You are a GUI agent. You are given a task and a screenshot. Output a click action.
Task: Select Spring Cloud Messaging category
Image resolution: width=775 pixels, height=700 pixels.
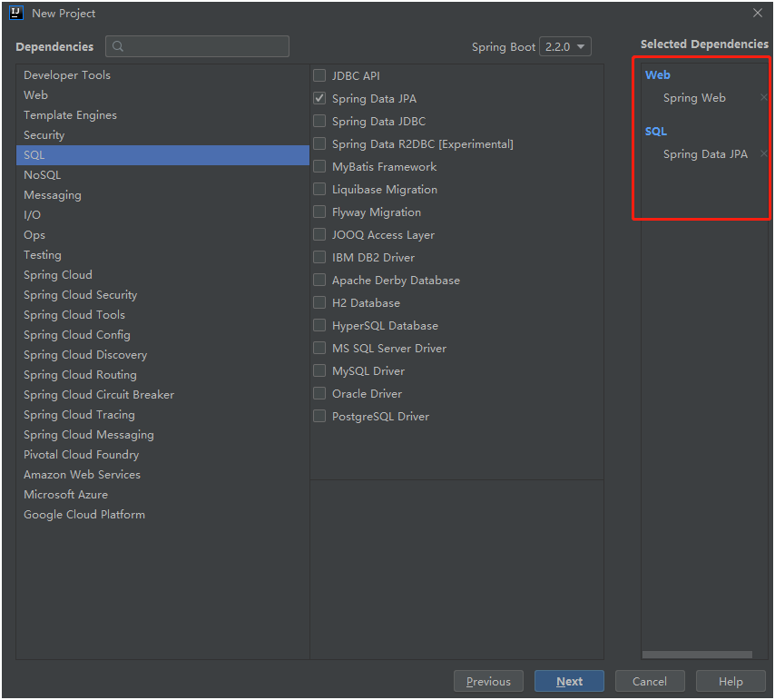pos(162,435)
